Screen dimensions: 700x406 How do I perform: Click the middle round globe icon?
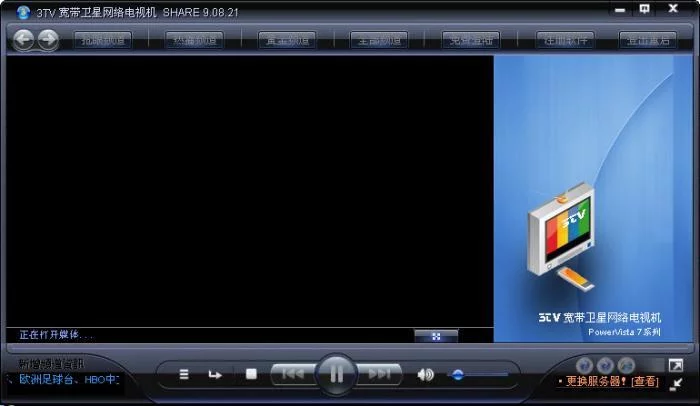click(x=605, y=365)
